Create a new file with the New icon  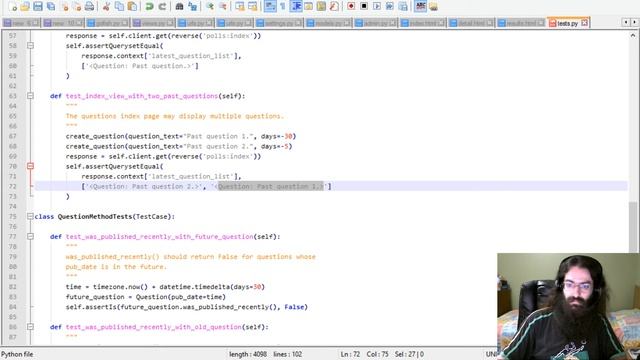(13, 6)
